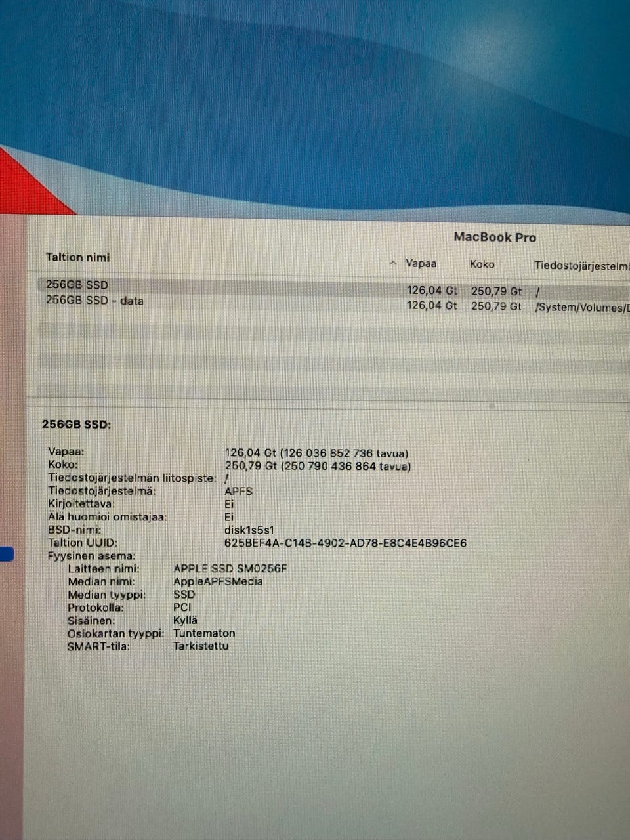Click the /System/Volumes mount point cell
630x840 pixels.
coord(582,308)
